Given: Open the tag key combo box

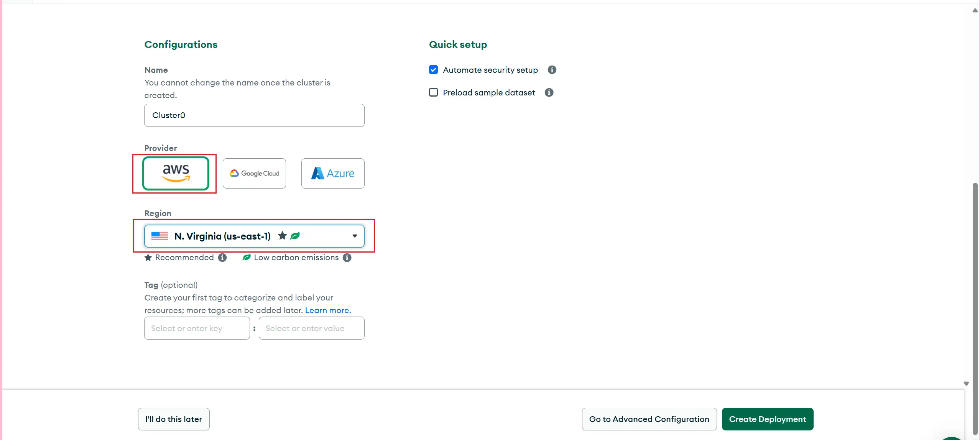Looking at the screenshot, I should pyautogui.click(x=197, y=328).
